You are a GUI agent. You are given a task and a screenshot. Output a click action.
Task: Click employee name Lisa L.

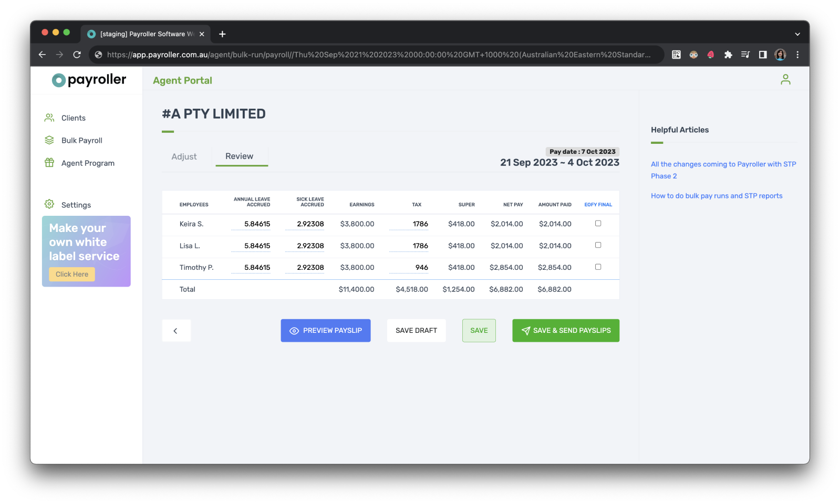coord(190,246)
